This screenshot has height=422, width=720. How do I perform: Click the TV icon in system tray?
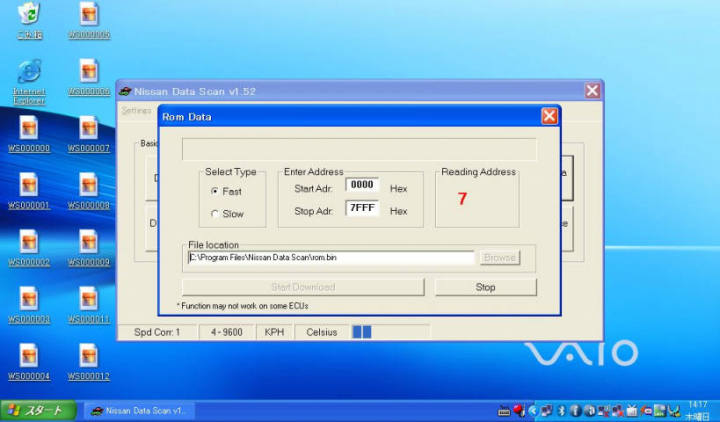[632, 411]
